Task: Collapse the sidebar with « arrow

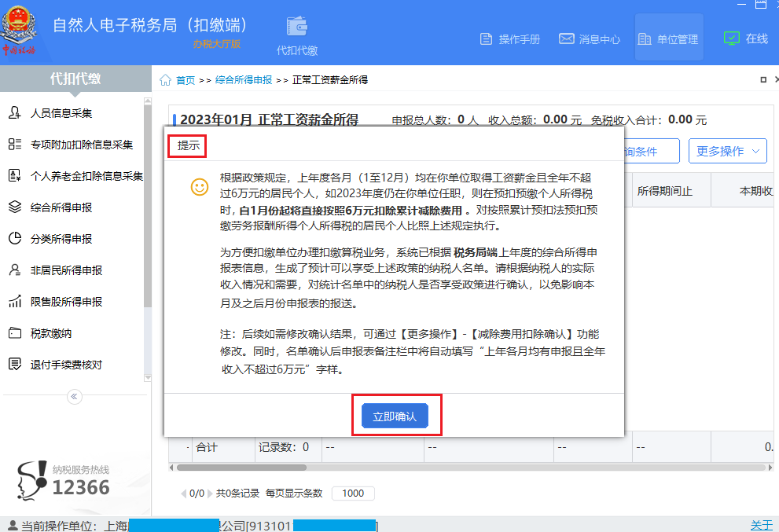Action: [x=75, y=397]
